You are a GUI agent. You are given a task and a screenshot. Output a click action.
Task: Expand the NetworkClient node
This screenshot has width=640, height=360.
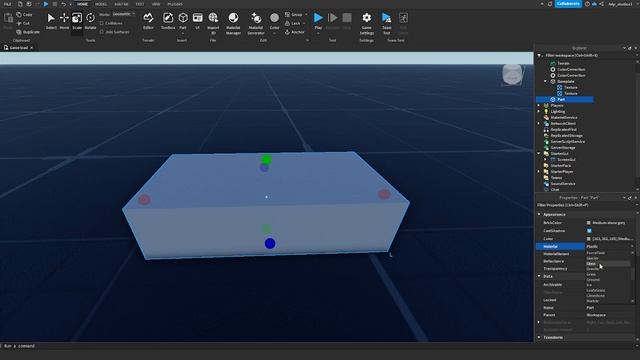pos(539,123)
